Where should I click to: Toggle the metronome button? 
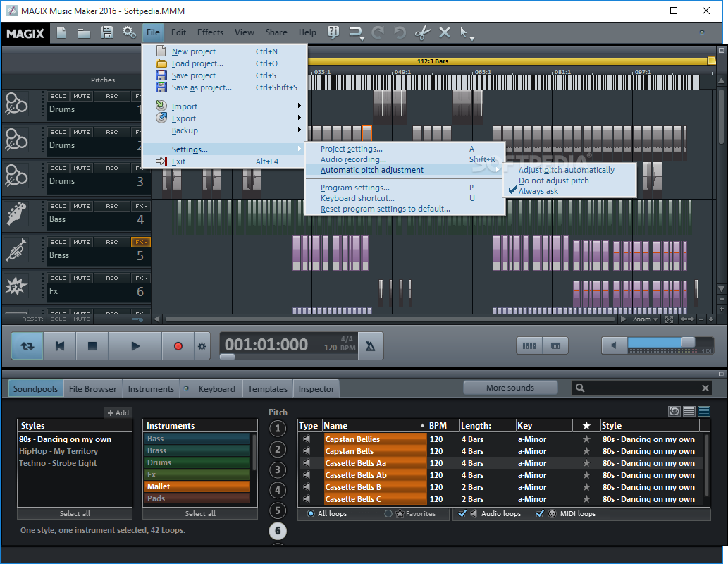click(x=371, y=346)
